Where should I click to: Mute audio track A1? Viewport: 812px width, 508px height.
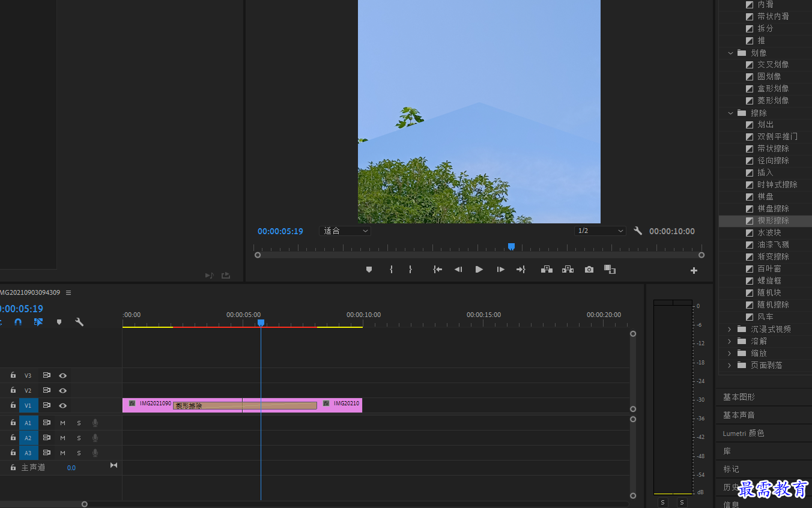62,423
